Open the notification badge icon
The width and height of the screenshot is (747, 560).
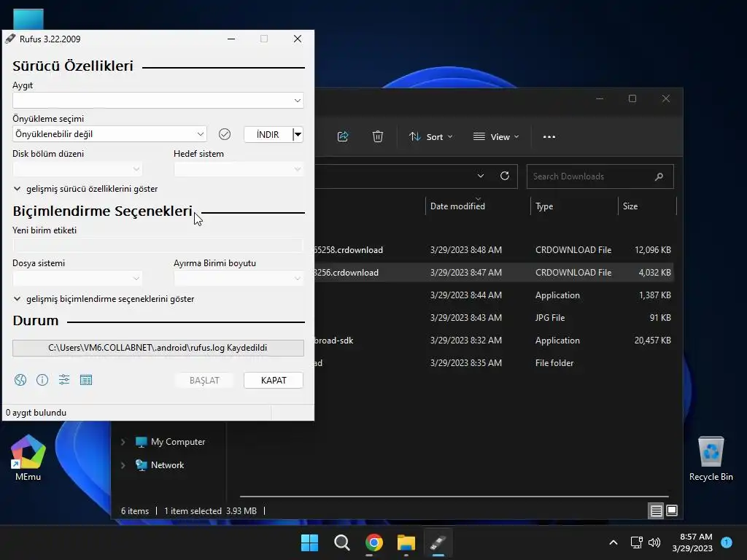tap(727, 542)
